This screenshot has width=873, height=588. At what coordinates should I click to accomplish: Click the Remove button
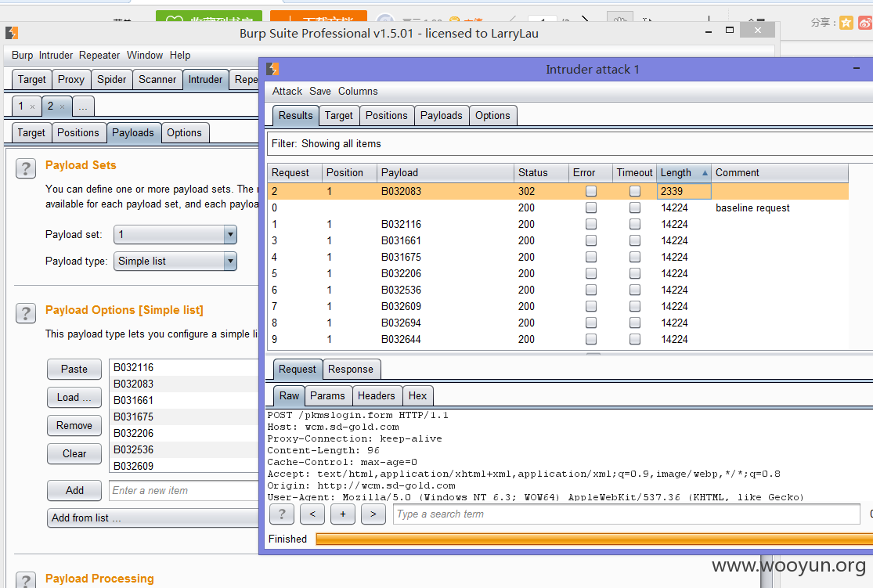click(x=74, y=425)
